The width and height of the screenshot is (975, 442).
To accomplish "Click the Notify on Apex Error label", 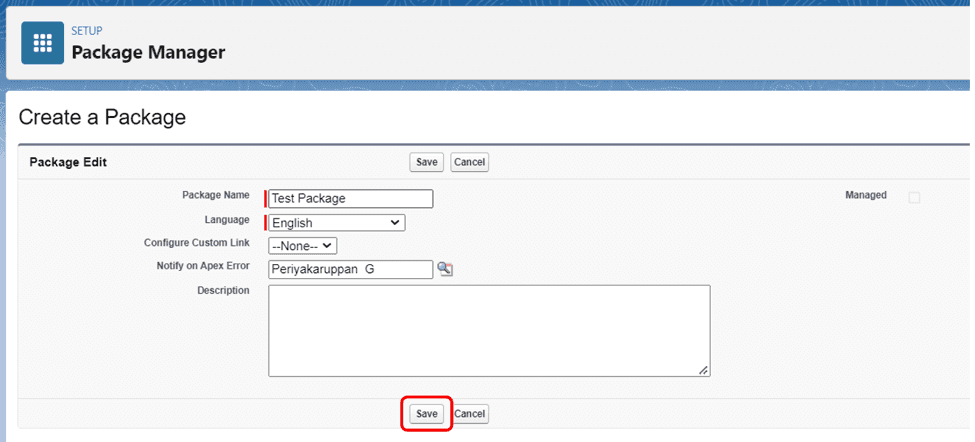I will point(203,266).
